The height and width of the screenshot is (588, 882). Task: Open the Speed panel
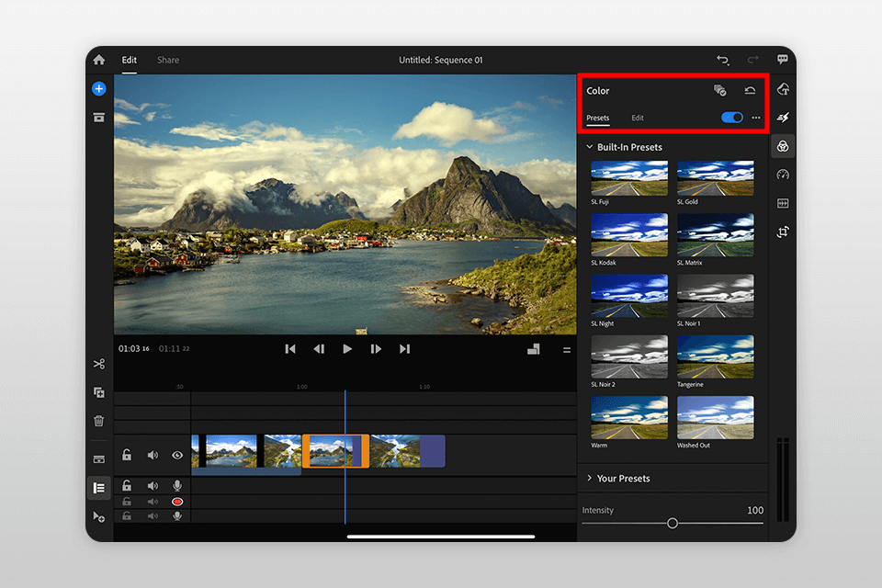pos(783,175)
